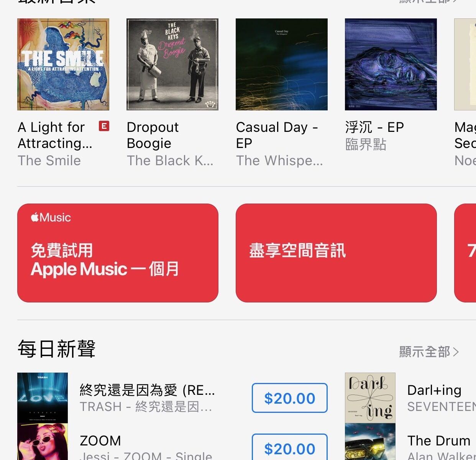This screenshot has width=476, height=460.
Task: Tap the Apple Music logo on the banner
Action: (x=51, y=217)
